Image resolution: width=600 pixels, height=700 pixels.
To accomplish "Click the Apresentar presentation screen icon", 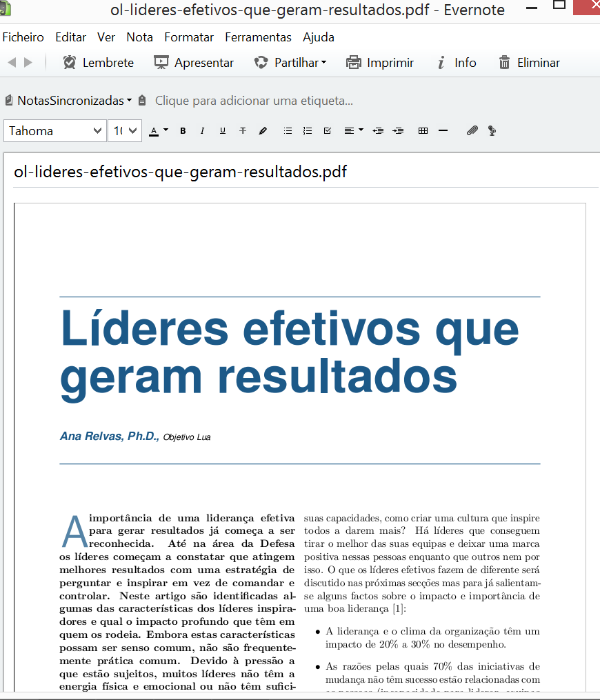I will tap(161, 63).
